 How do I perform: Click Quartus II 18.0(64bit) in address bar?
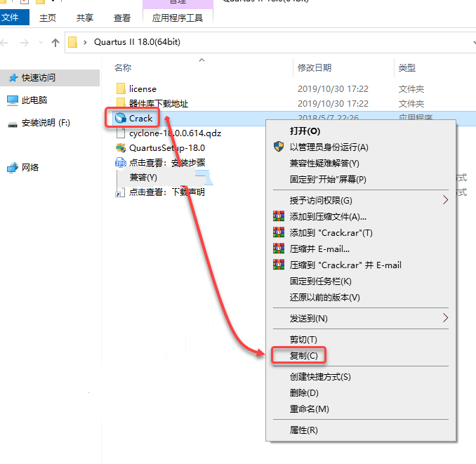[x=137, y=42]
